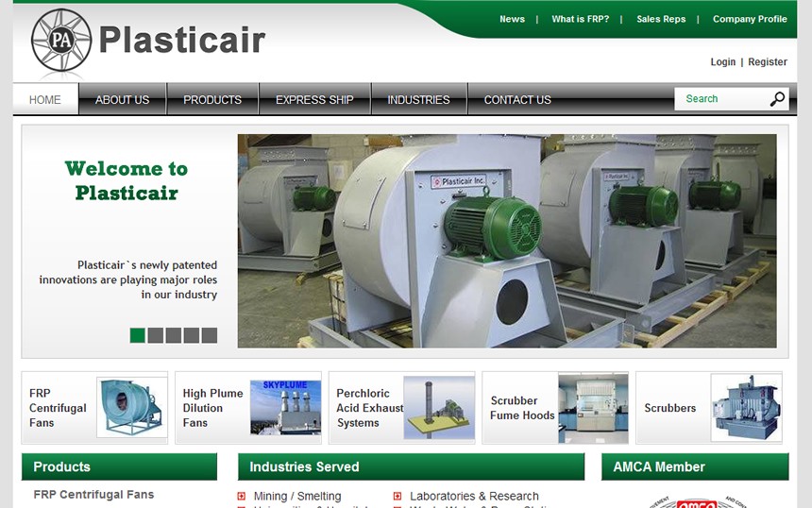Open the FRP Centrifugal Fans thumbnail image

131,408
